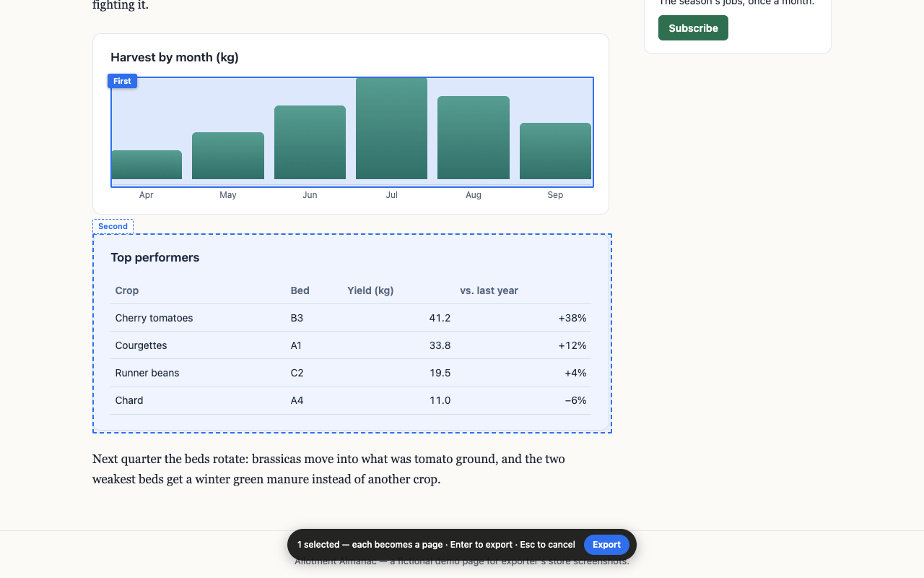This screenshot has height=578, width=924.
Task: Click the +4% change value
Action: click(x=575, y=373)
